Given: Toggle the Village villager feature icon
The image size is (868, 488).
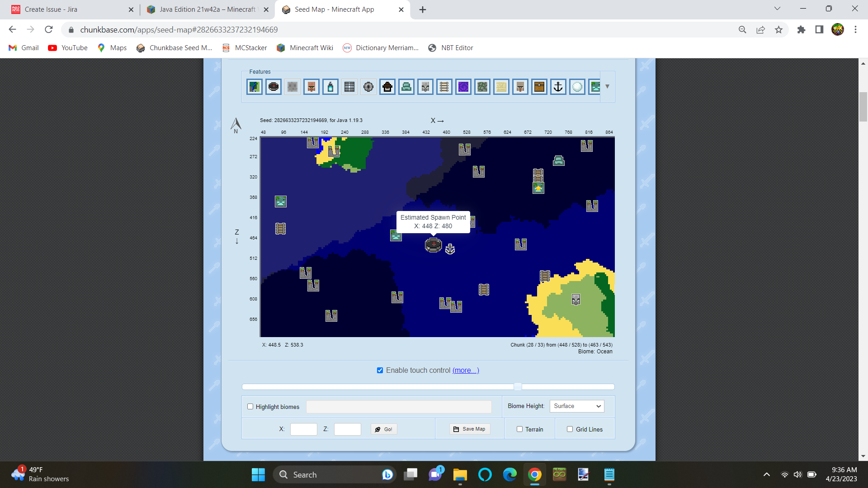Looking at the screenshot, I should [x=311, y=87].
